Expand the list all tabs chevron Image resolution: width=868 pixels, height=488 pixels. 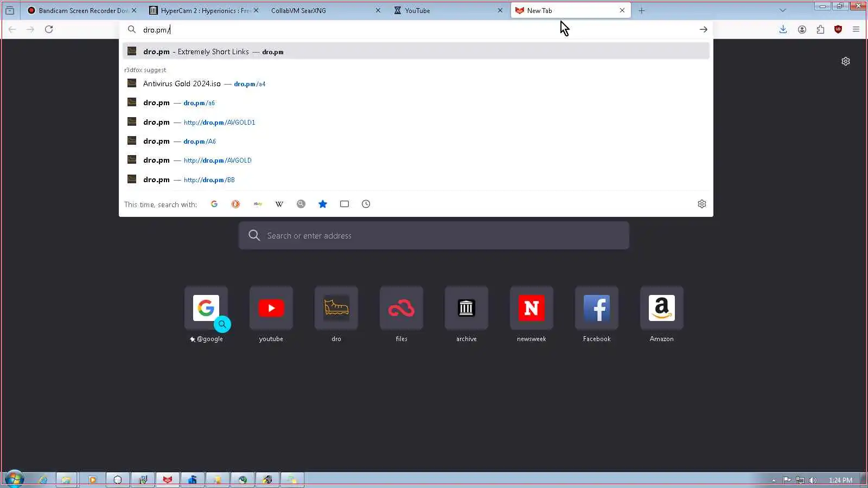tap(782, 10)
